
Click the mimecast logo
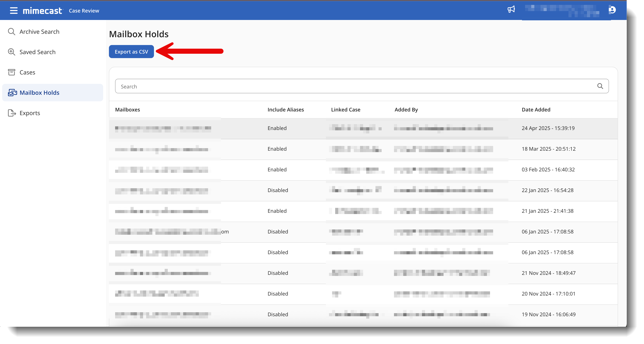pyautogui.click(x=42, y=11)
